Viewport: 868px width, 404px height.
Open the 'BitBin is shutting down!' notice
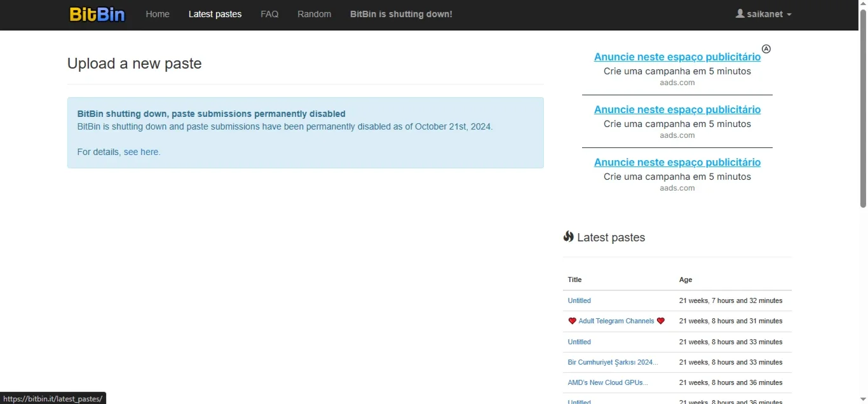click(x=401, y=14)
